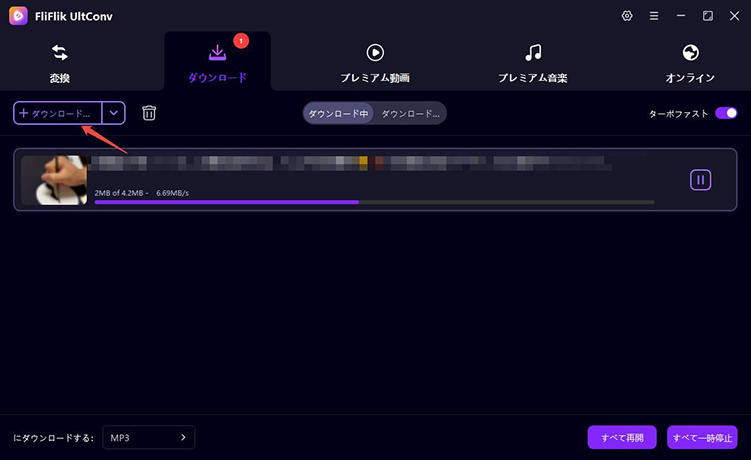751x460 pixels.
Task: Open the プレミアム動画 tab
Action: pyautogui.click(x=375, y=63)
